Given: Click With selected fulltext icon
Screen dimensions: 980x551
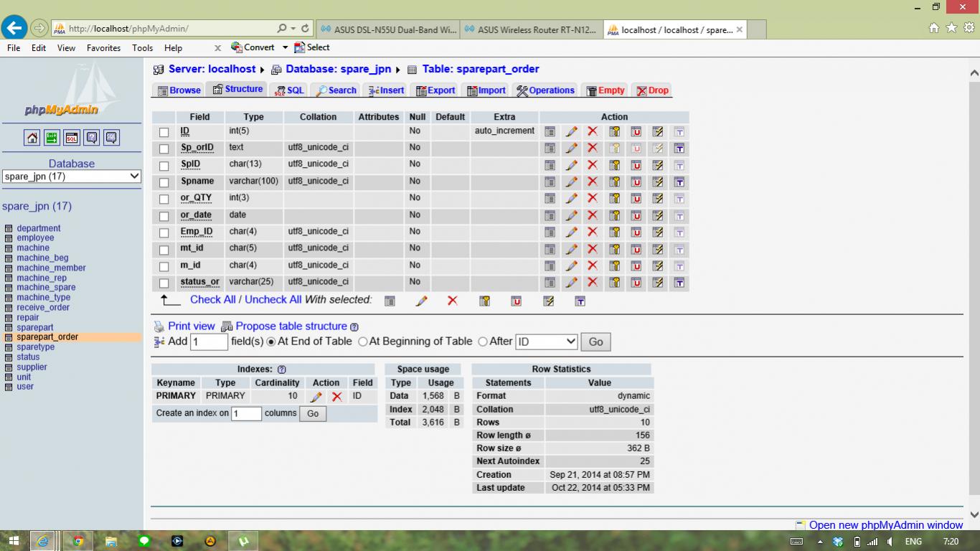Looking at the screenshot, I should (x=580, y=301).
